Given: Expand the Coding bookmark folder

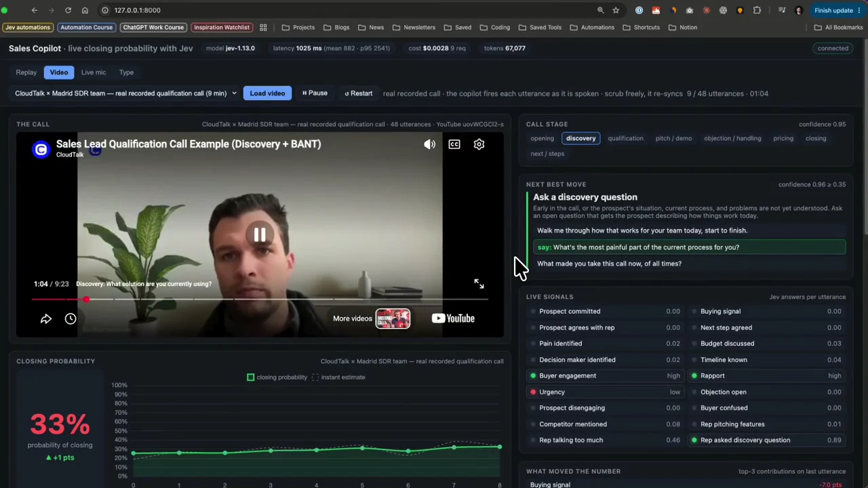Looking at the screenshot, I should [x=495, y=27].
